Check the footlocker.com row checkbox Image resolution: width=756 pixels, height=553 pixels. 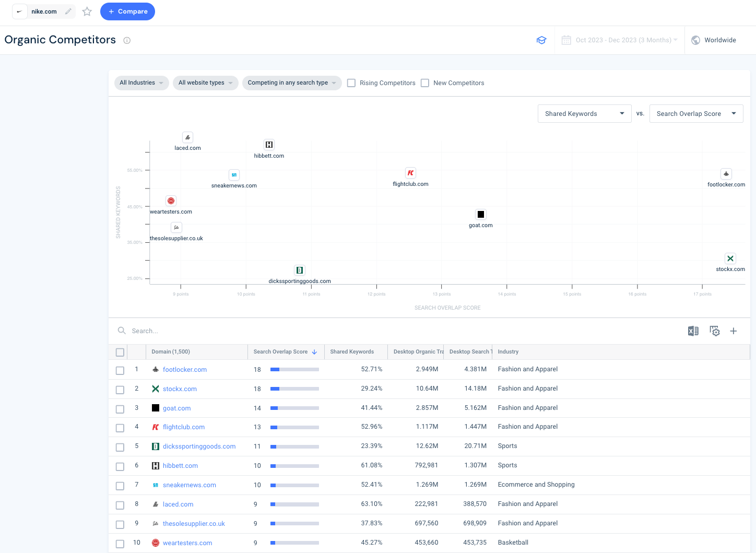[120, 370]
